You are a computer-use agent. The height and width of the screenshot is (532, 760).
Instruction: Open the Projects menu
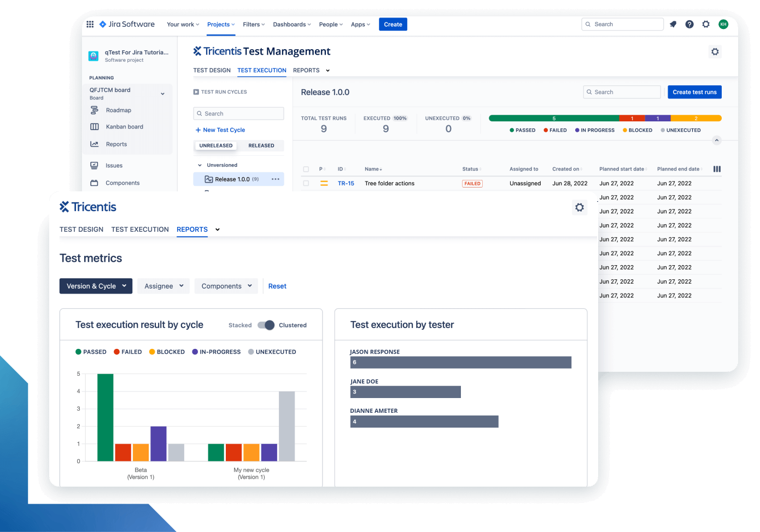pyautogui.click(x=221, y=25)
